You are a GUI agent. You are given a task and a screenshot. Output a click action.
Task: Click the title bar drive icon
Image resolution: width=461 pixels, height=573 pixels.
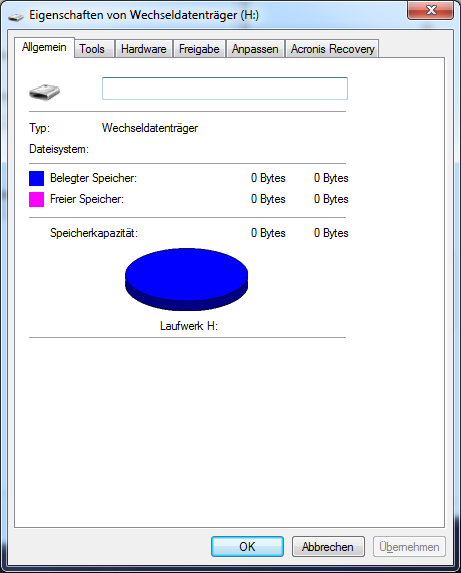(x=16, y=17)
